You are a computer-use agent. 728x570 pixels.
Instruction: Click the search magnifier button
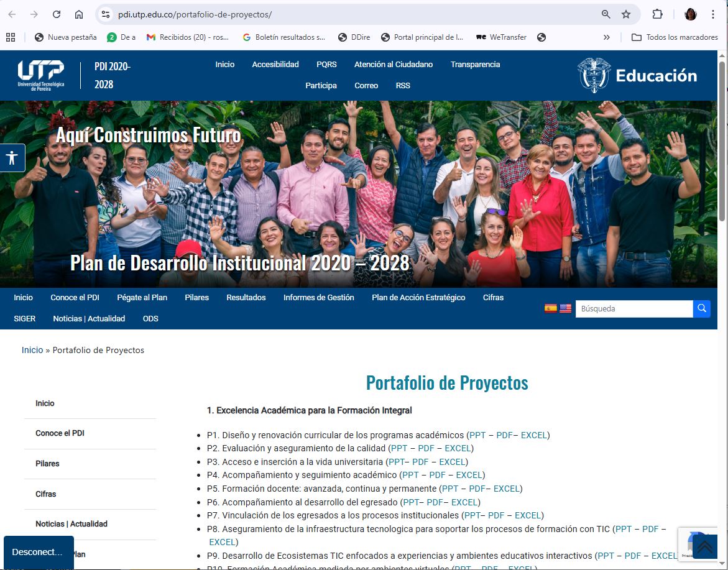click(701, 308)
